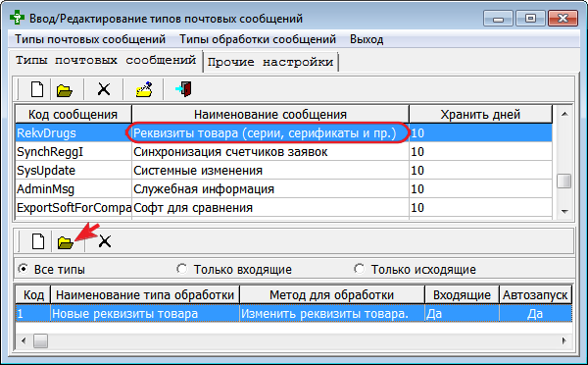Click the up arrow of the messages list scrollbar
The height and width of the screenshot is (365, 588).
564,114
